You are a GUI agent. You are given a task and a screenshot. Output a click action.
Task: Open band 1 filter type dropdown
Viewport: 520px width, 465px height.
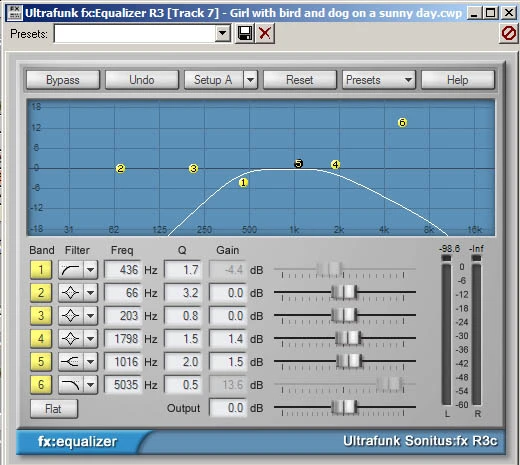(90, 270)
